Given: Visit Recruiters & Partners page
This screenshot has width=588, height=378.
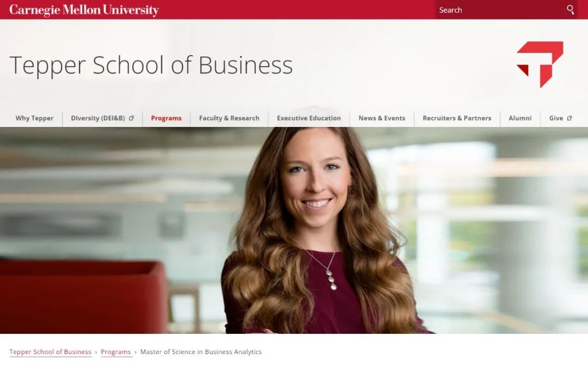Looking at the screenshot, I should [x=457, y=118].
